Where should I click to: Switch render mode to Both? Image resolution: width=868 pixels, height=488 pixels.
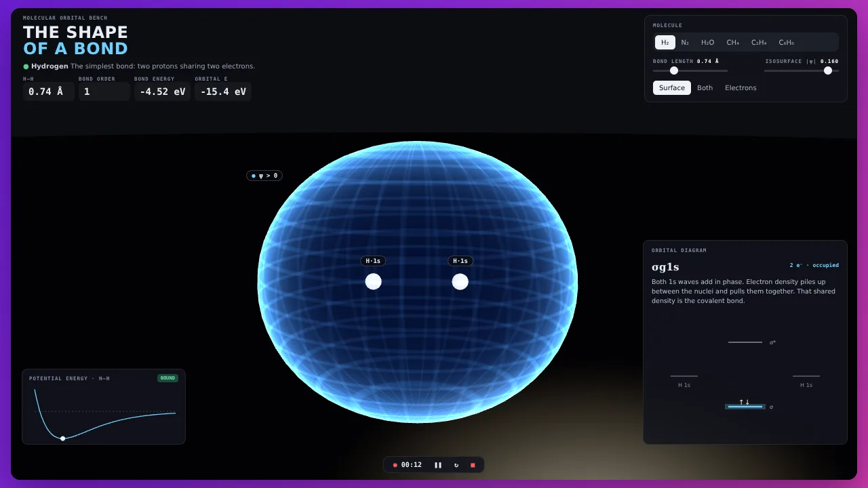[705, 88]
